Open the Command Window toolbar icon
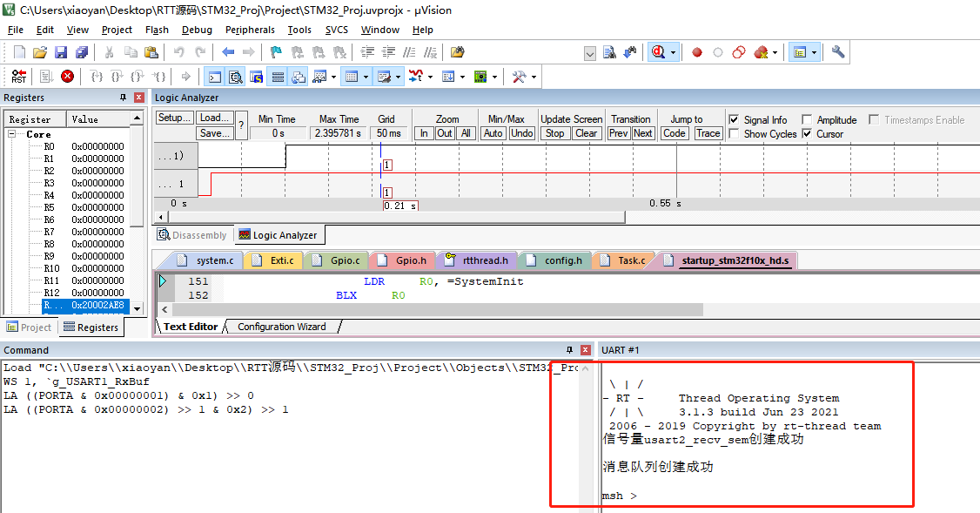 point(214,77)
